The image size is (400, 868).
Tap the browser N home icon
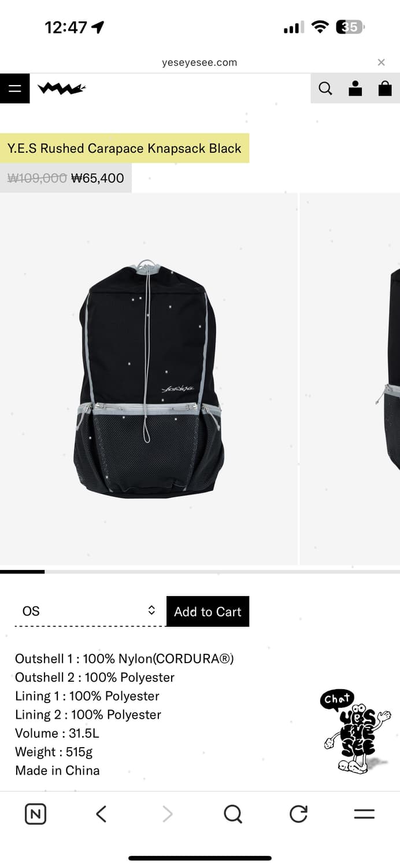[x=36, y=814]
